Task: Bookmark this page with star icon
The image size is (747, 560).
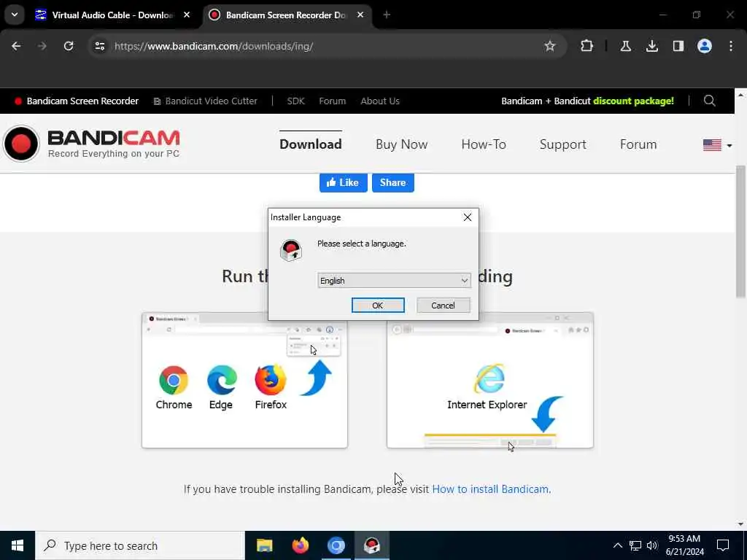Action: pyautogui.click(x=550, y=46)
